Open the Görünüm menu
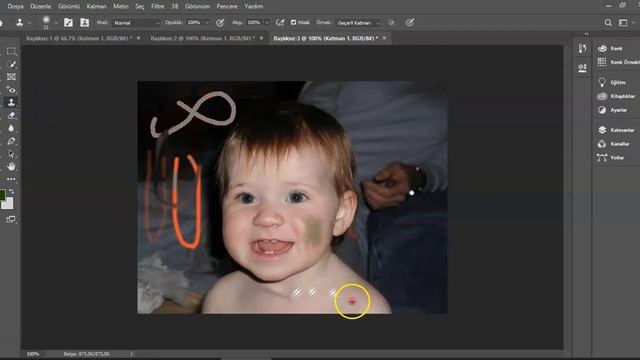This screenshot has width=640, height=360. 197,6
